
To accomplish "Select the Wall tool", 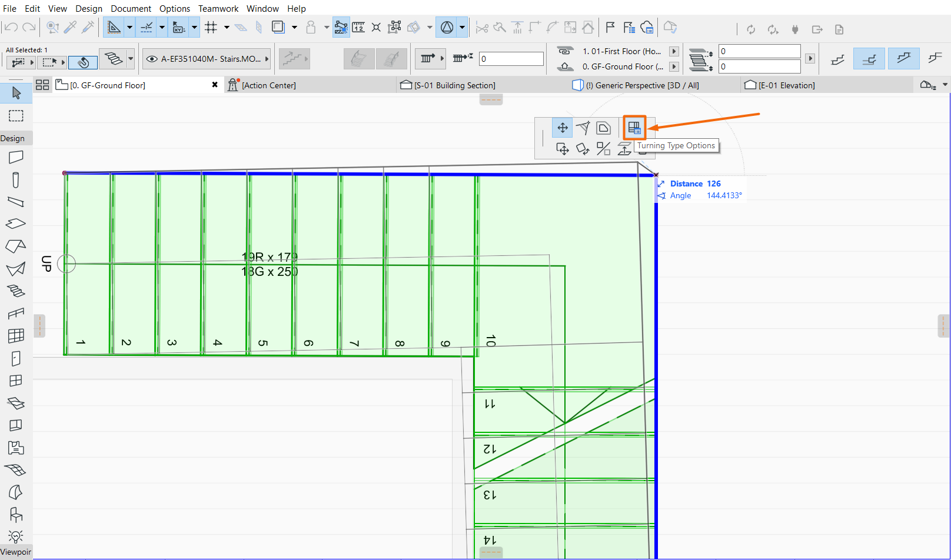I will click(16, 157).
